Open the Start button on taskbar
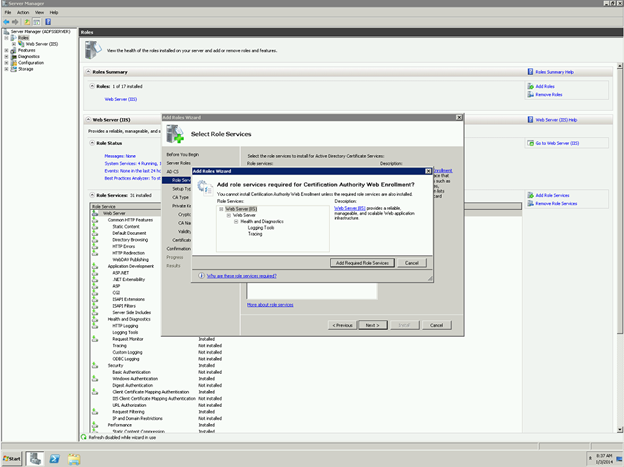The image size is (624, 467). [x=12, y=459]
